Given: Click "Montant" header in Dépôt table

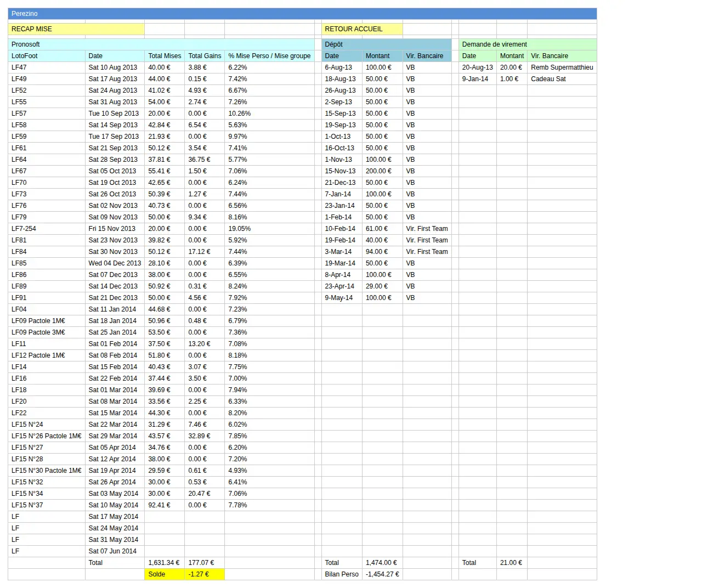Looking at the screenshot, I should (382, 56).
